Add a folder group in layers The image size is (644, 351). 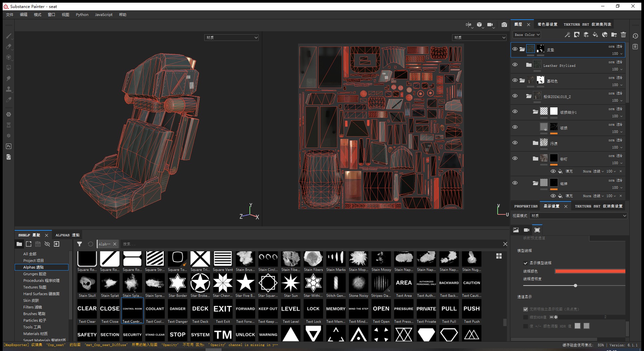tap(614, 35)
